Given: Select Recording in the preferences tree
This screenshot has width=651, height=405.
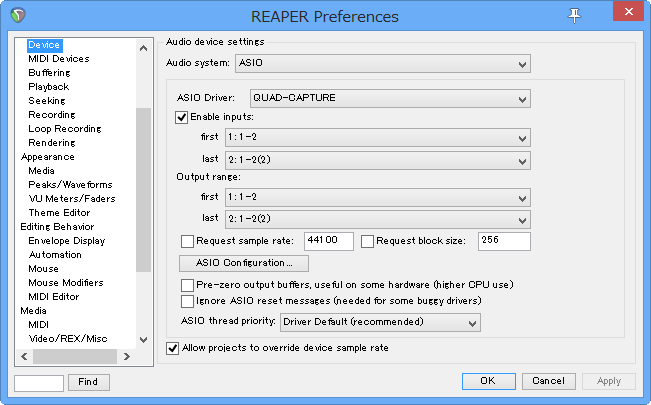Looking at the screenshot, I should [52, 115].
